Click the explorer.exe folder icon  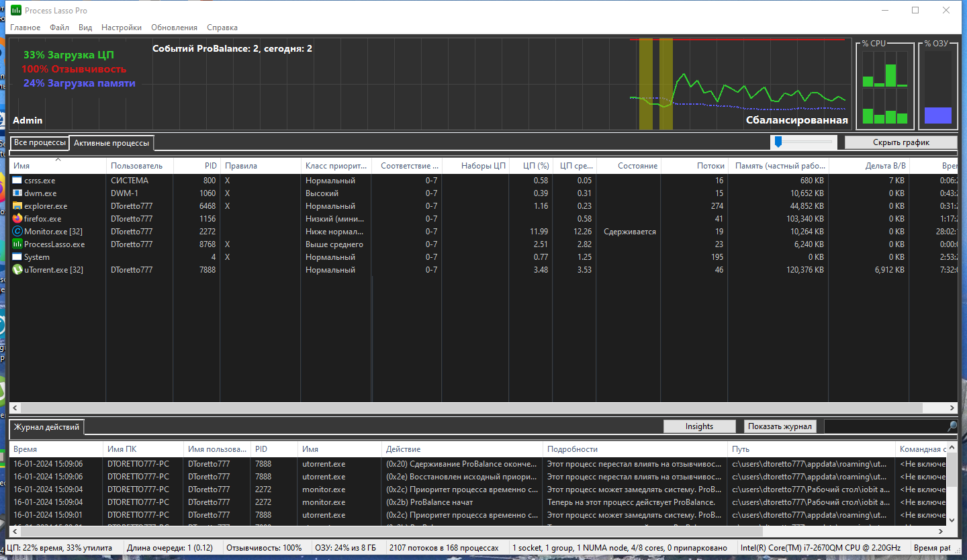[17, 206]
